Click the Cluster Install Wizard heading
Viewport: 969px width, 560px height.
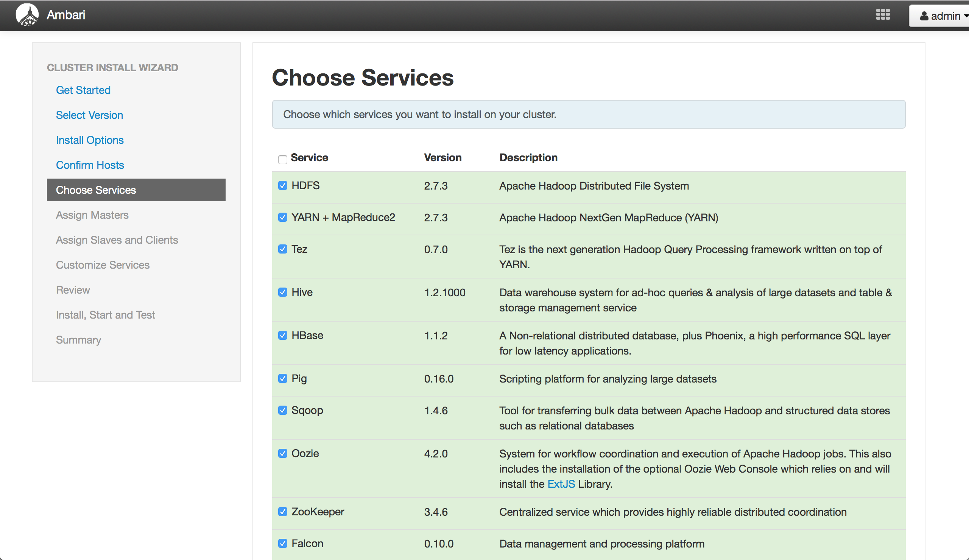113,67
